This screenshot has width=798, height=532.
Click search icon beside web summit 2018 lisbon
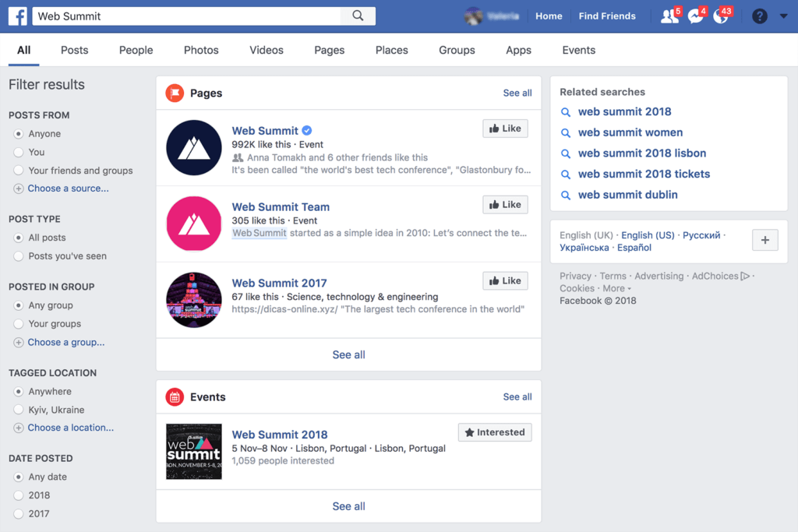(566, 153)
